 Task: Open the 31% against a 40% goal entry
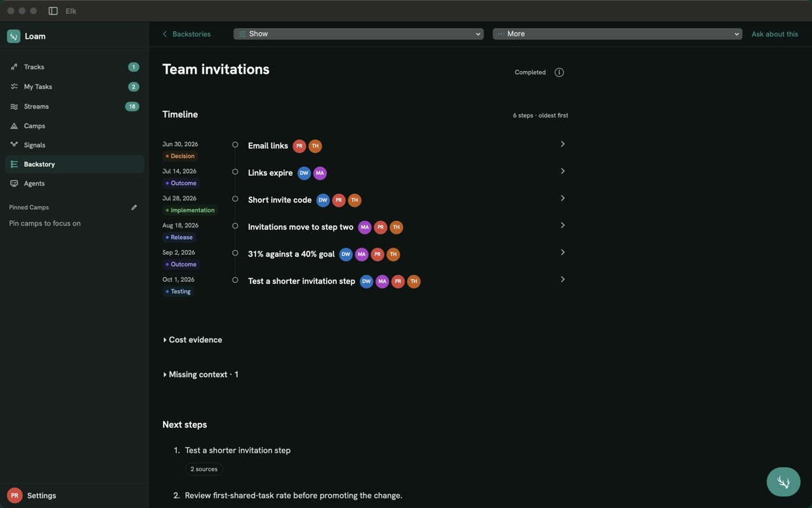291,254
